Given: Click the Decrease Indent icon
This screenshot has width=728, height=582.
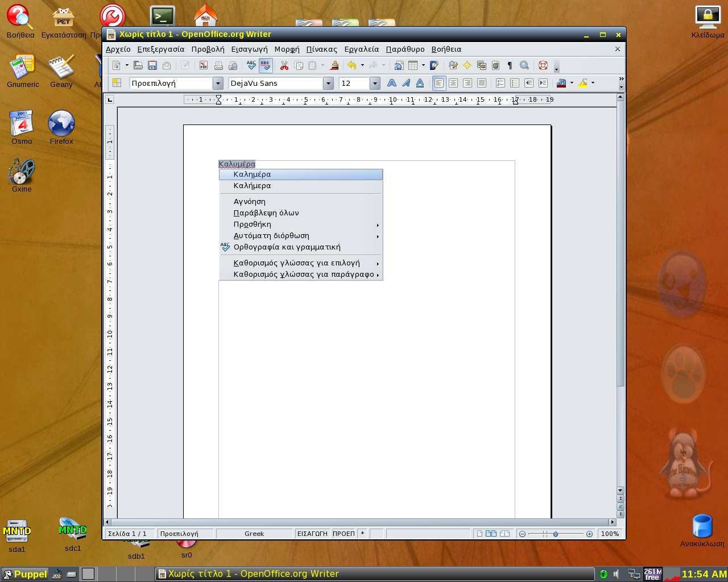Looking at the screenshot, I should [x=529, y=83].
